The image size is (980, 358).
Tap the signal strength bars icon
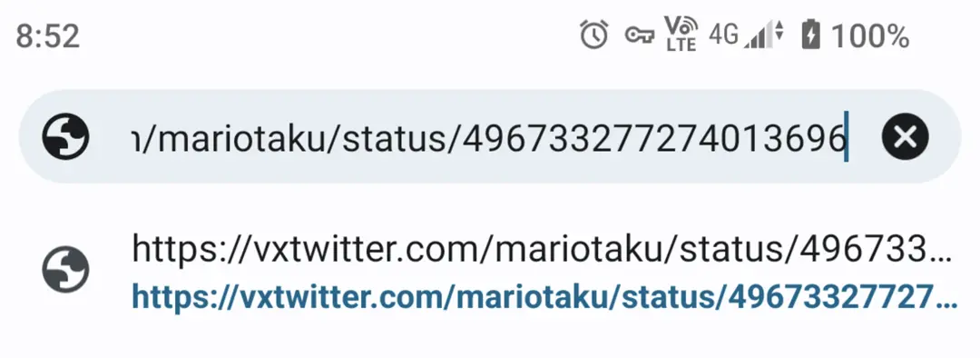click(x=756, y=35)
